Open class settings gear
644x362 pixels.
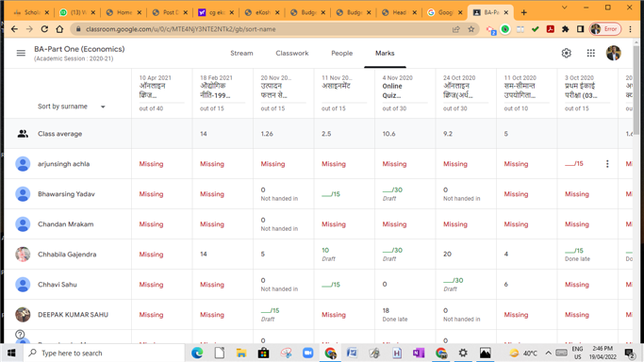tap(567, 53)
